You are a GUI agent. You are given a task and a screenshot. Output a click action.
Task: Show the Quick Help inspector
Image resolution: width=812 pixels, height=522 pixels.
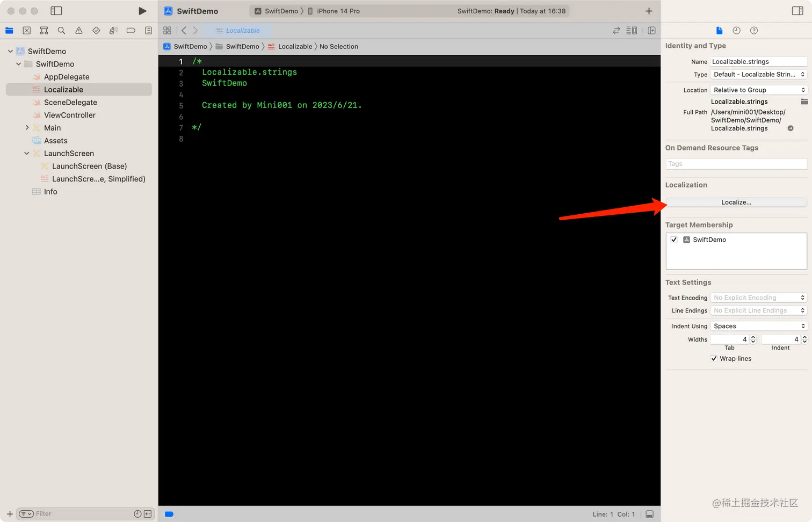(x=754, y=31)
